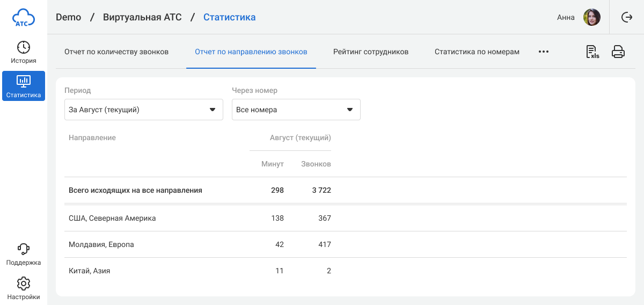Open Настройки gear icon
644x305 pixels.
[24, 284]
